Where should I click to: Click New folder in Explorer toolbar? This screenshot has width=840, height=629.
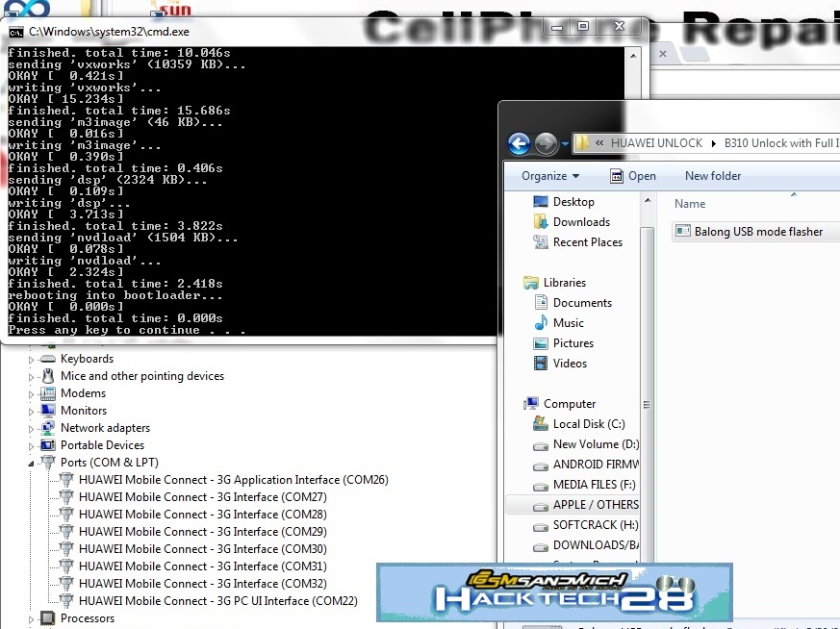tap(712, 176)
